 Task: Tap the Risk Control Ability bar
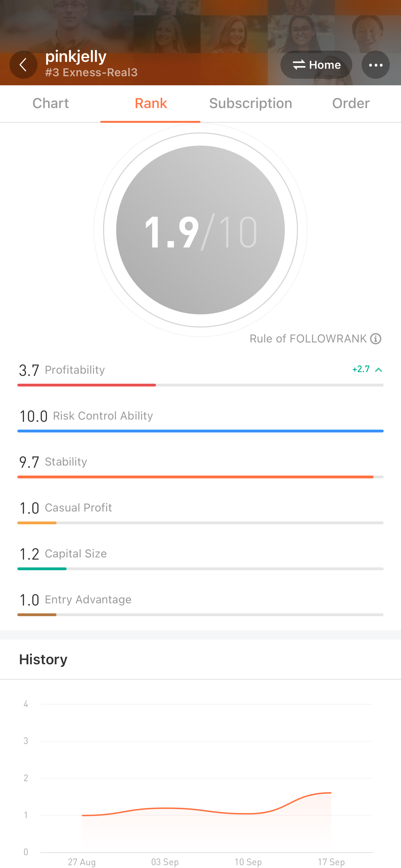pyautogui.click(x=200, y=431)
